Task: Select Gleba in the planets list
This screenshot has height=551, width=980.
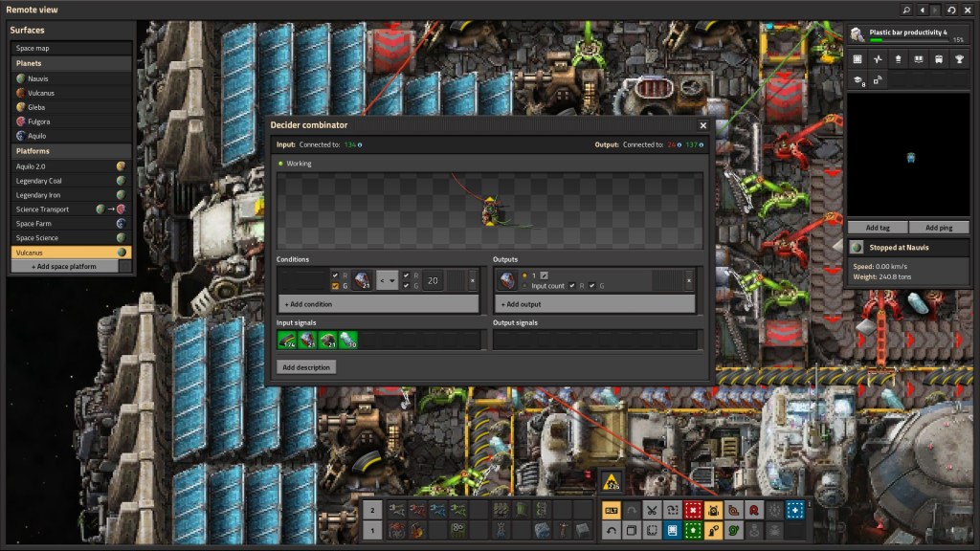Action: (x=37, y=107)
